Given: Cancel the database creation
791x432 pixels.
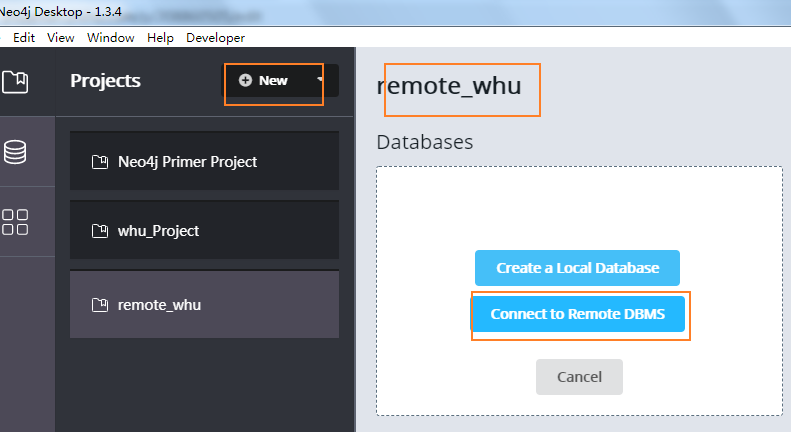Looking at the screenshot, I should [x=579, y=377].
